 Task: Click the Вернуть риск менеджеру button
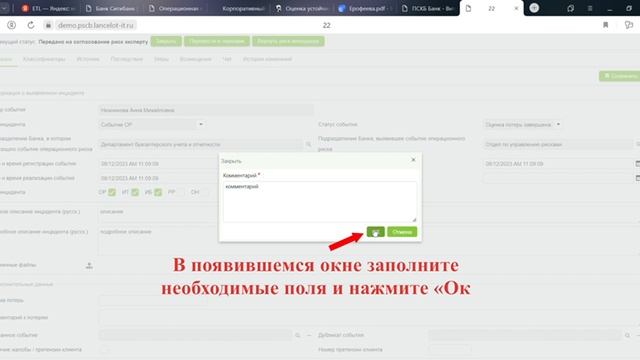pos(288,41)
